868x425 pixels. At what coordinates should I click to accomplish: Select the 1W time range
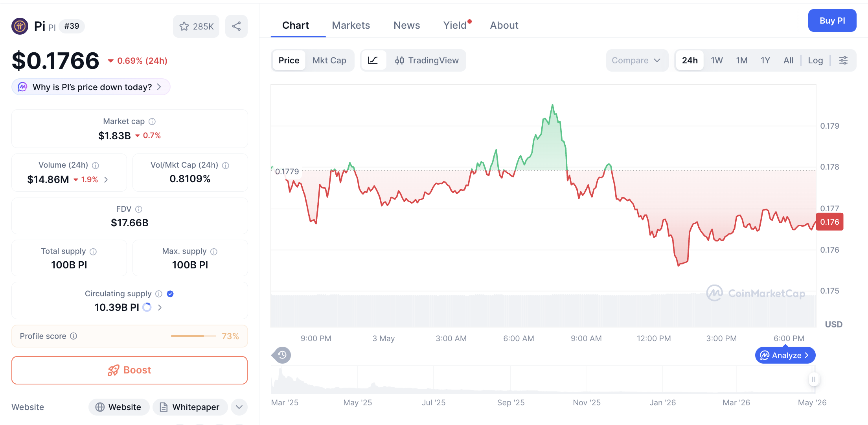pos(717,60)
